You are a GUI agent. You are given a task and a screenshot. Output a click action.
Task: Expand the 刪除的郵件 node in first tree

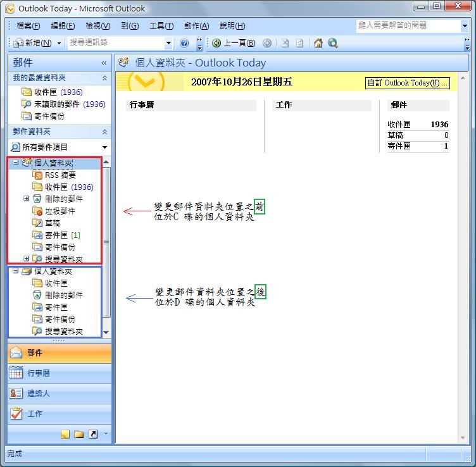click(x=27, y=199)
